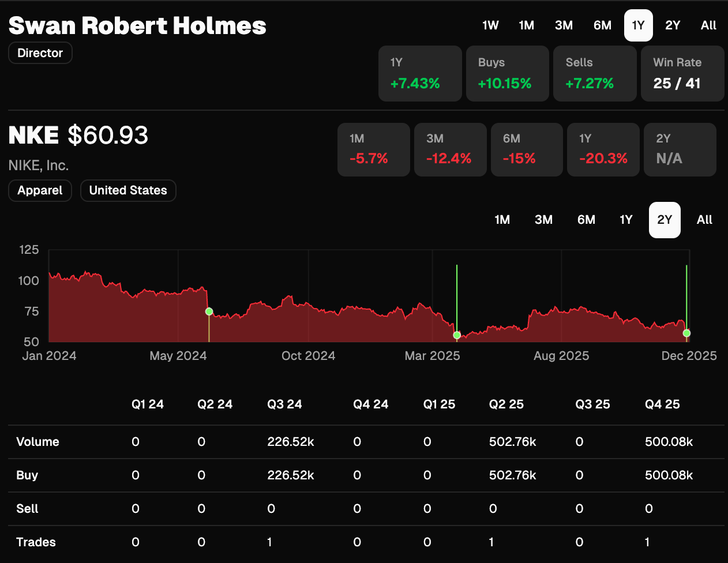
Task: Click the Swan Robert Holmes heading
Action: pos(137,25)
